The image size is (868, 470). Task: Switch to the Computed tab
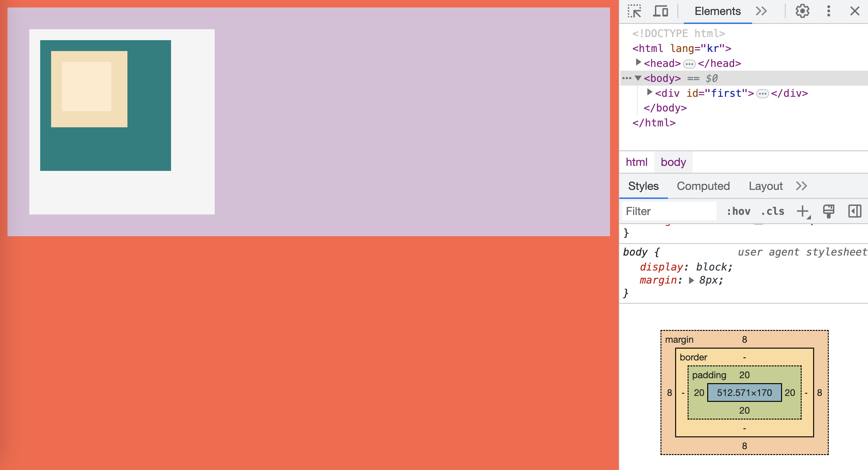point(703,186)
